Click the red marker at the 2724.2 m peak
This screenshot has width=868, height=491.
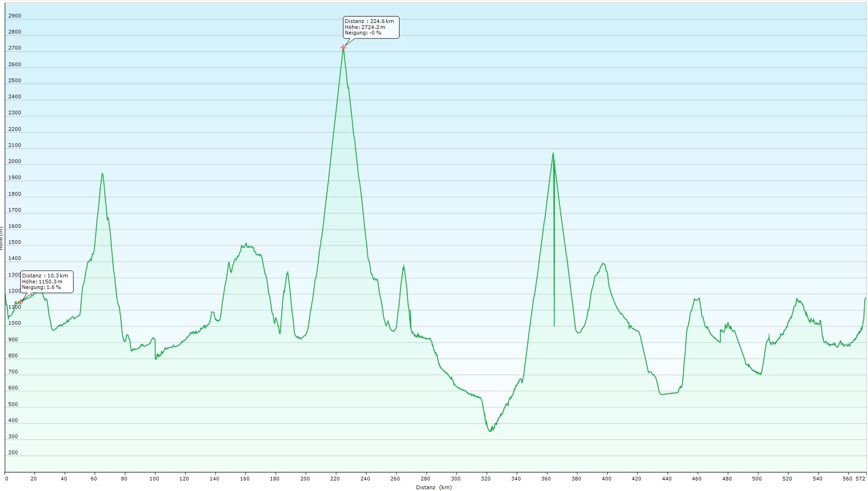(343, 47)
